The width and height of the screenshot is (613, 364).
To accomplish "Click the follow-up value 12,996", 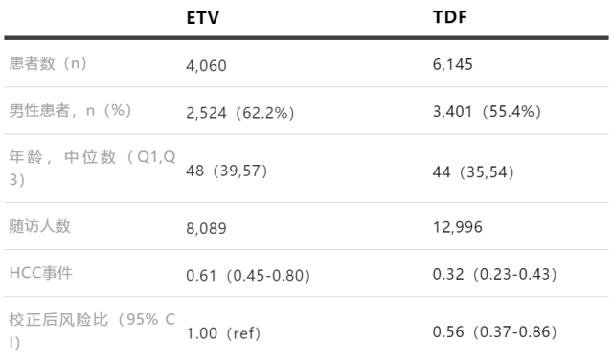I will [458, 227].
